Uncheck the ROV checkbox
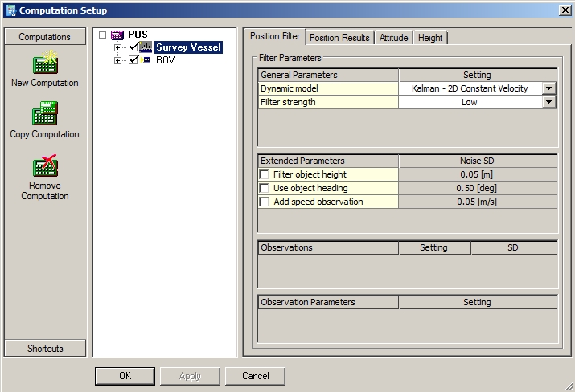Viewport: 575px width, 392px height. click(133, 59)
